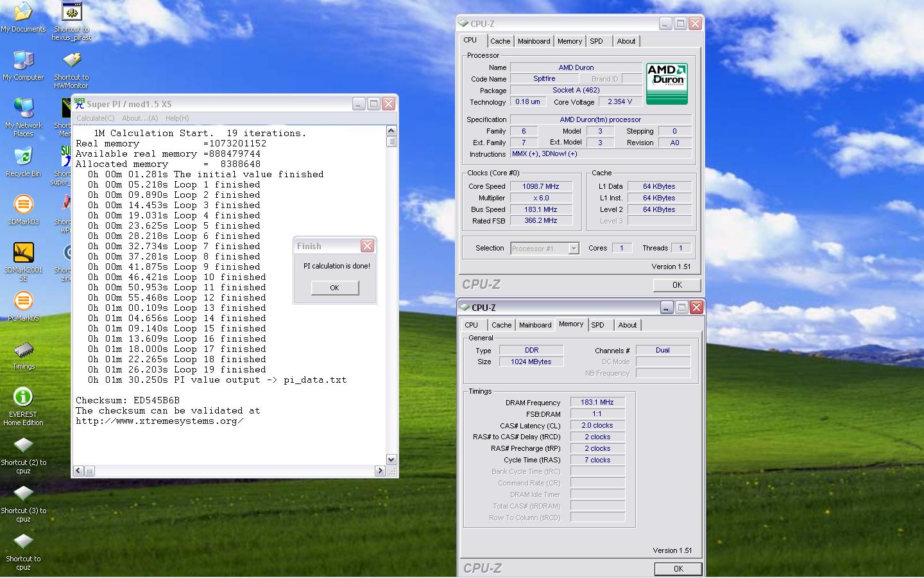Switch to CPU tab in bottom CPU-Z
This screenshot has height=578, width=924.
pyautogui.click(x=472, y=325)
